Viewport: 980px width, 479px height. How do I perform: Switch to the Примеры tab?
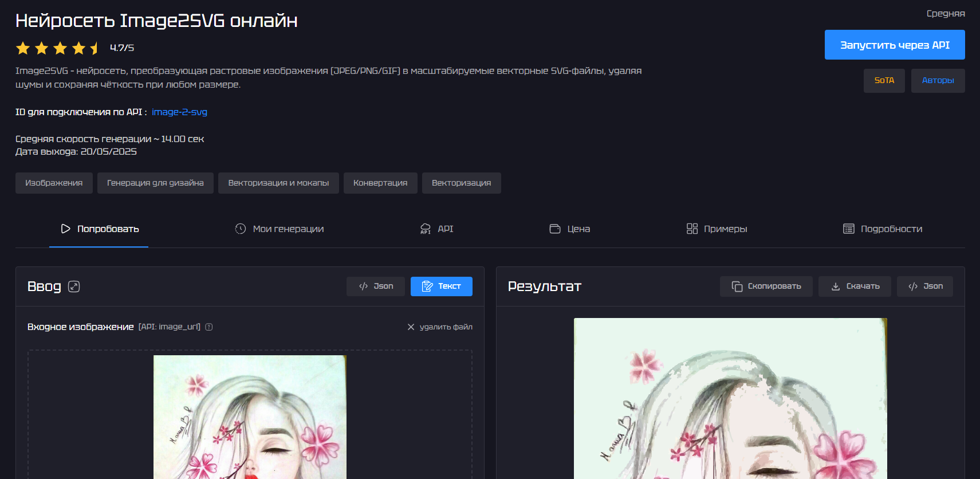coord(717,229)
